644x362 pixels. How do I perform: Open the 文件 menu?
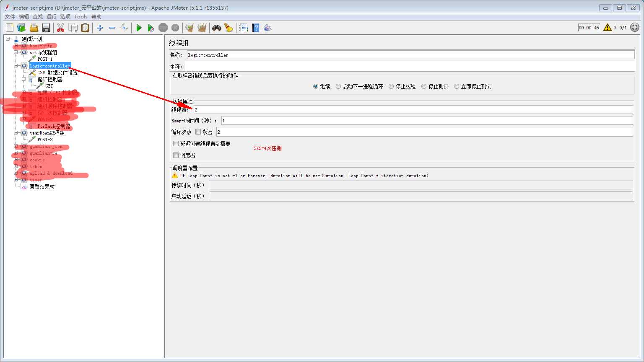point(10,17)
